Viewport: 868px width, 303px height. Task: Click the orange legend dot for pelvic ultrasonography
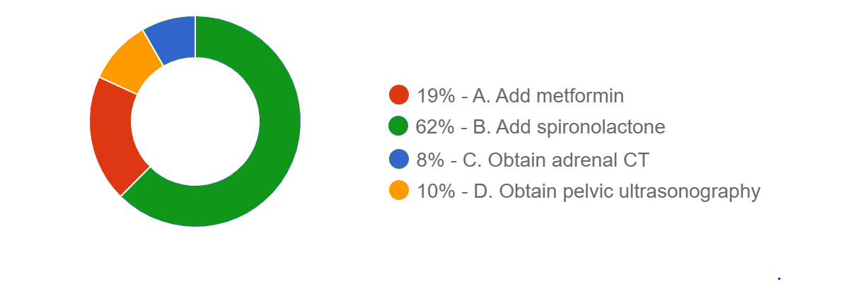click(399, 191)
